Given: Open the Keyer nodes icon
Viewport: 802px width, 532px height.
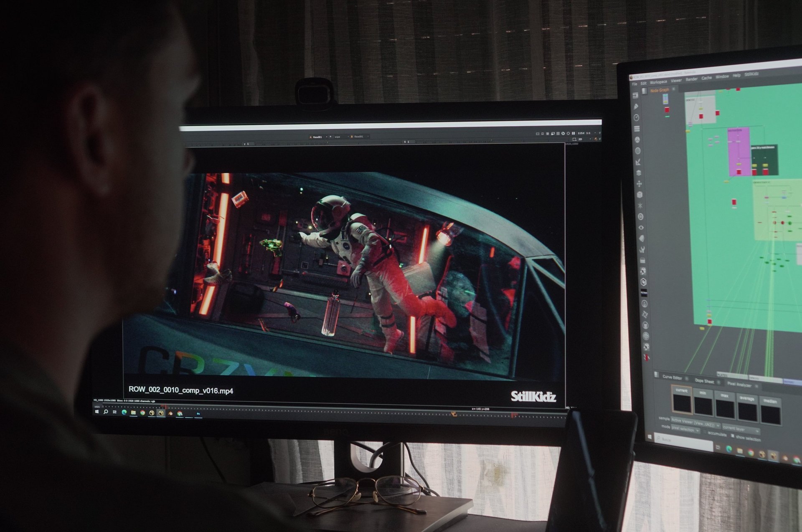Looking at the screenshot, I should [638, 162].
